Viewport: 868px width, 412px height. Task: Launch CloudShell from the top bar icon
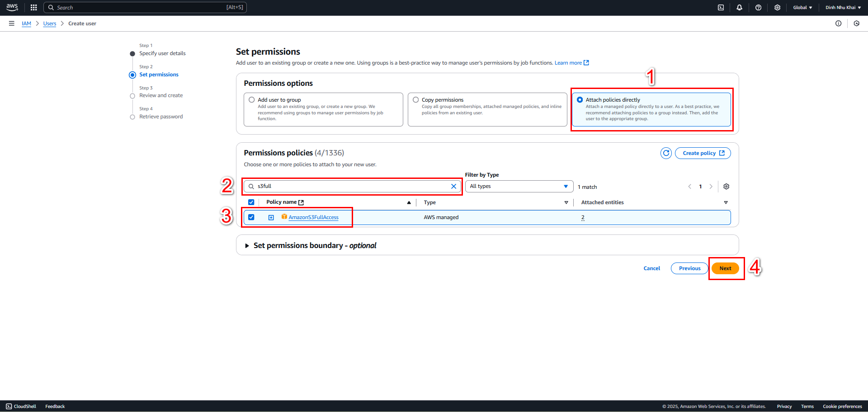tap(721, 8)
